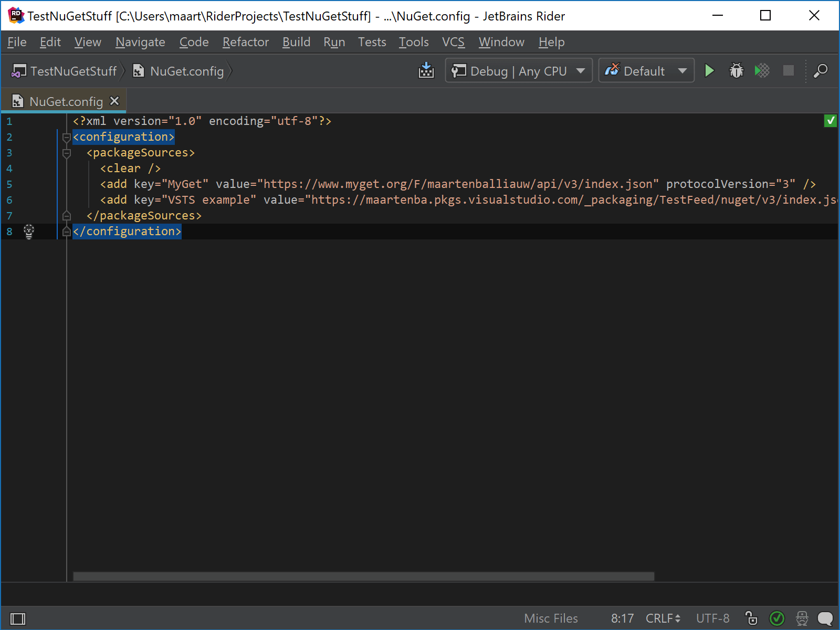Click Misc Files context label in status bar
The height and width of the screenshot is (630, 840).
click(x=551, y=618)
